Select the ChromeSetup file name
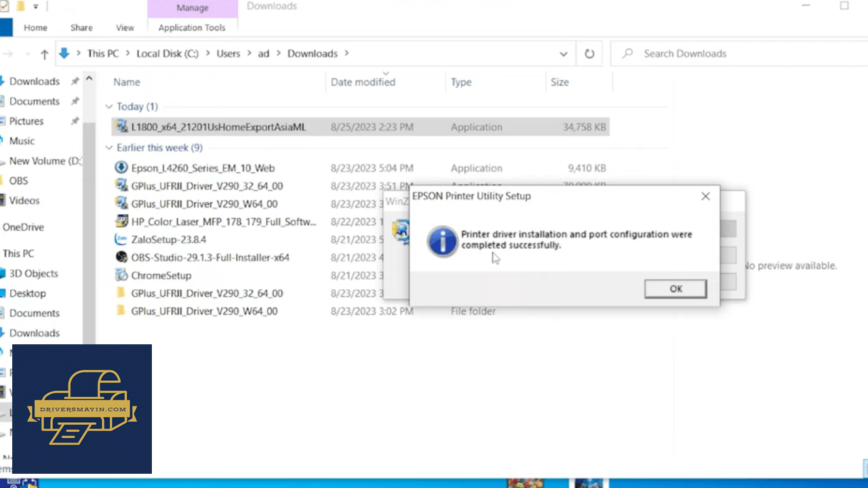Screen dimensions: 868x488 [161, 276]
